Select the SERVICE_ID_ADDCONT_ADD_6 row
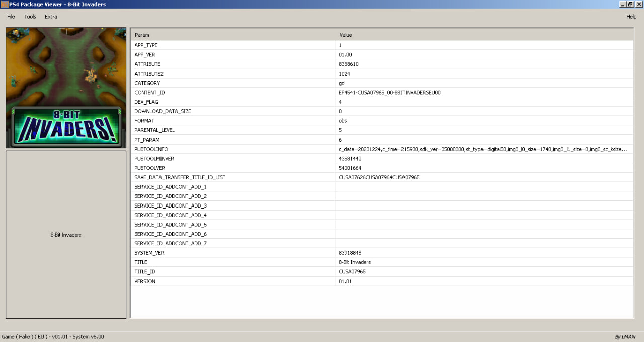Image resolution: width=644 pixels, height=342 pixels. click(x=382, y=234)
